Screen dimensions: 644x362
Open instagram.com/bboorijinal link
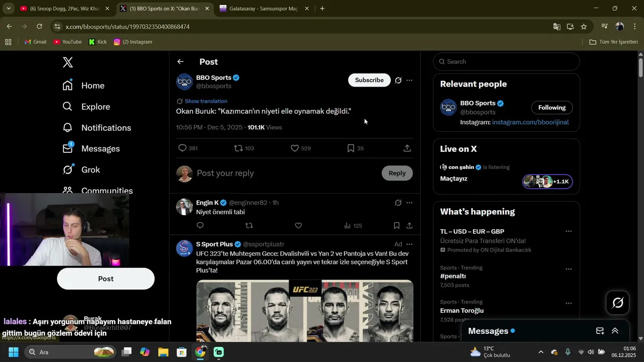(530, 122)
